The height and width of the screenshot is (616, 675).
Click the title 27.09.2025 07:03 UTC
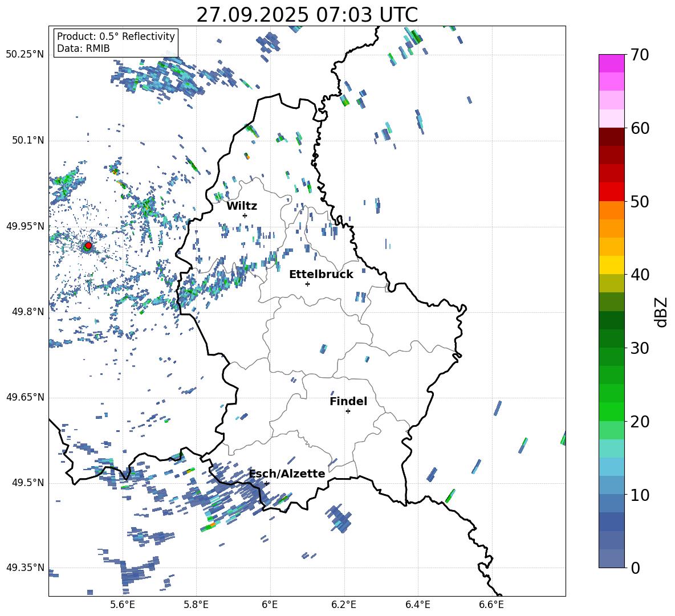click(x=307, y=15)
